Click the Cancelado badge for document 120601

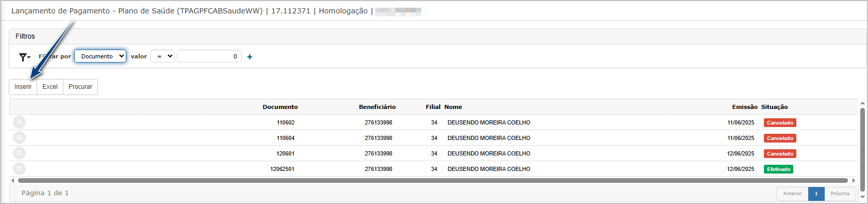point(780,154)
